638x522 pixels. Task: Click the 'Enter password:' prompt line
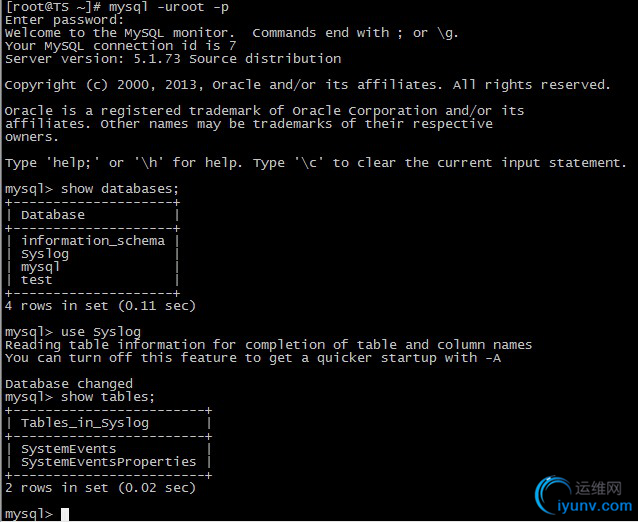64,20
